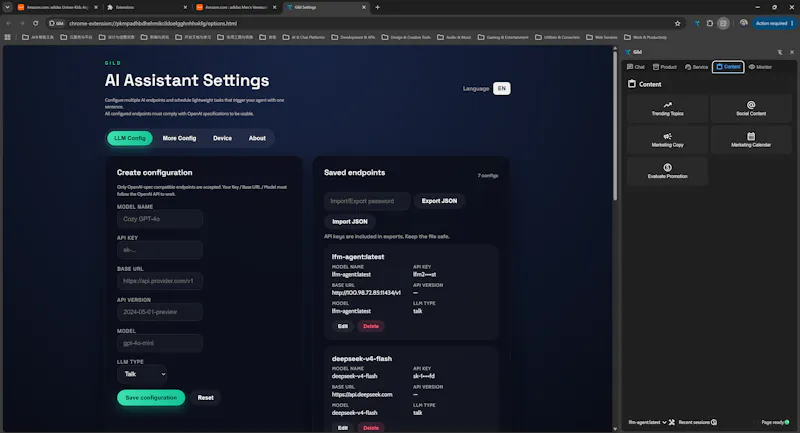
Task: Open the apps grid in bookmarks bar
Action: [x=8, y=37]
